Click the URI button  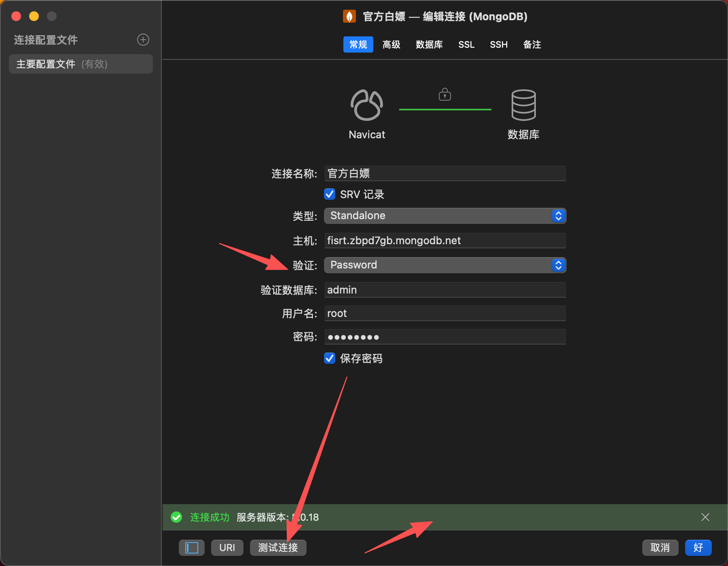pyautogui.click(x=227, y=548)
